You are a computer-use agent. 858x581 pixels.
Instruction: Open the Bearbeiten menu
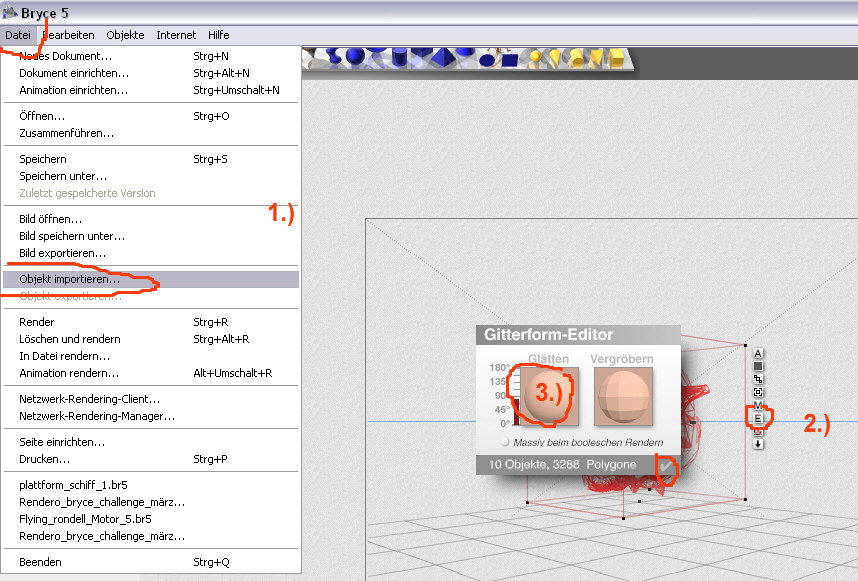point(68,35)
